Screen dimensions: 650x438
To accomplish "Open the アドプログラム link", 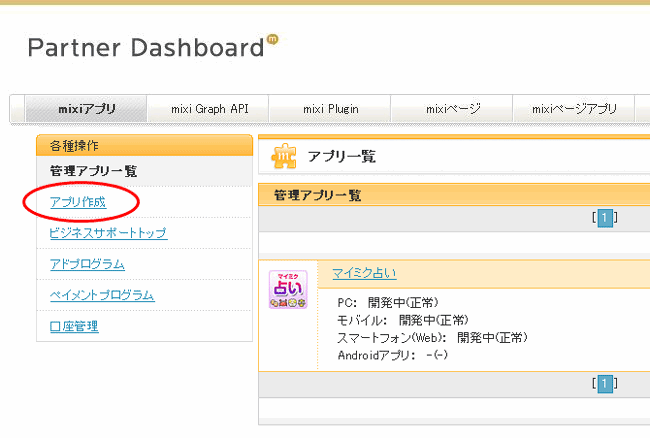I will click(x=87, y=264).
